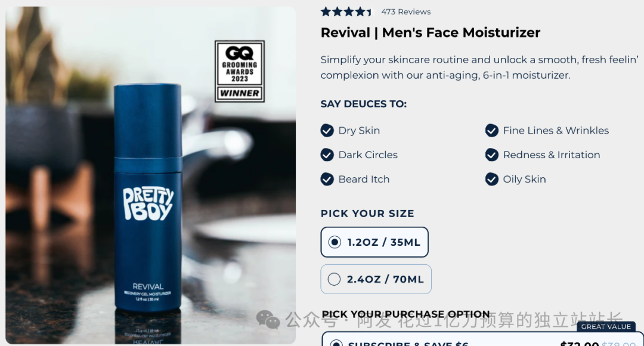Click the checkmark beside Fine Lines & Wrinkles
The width and height of the screenshot is (644, 346).
pyautogui.click(x=491, y=131)
